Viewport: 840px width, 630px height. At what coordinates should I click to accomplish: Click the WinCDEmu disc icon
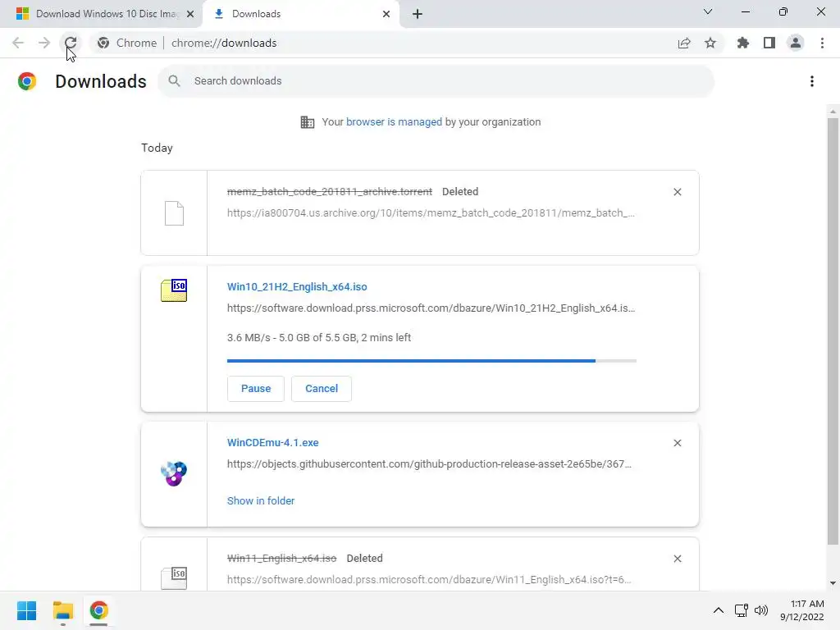[x=174, y=473]
